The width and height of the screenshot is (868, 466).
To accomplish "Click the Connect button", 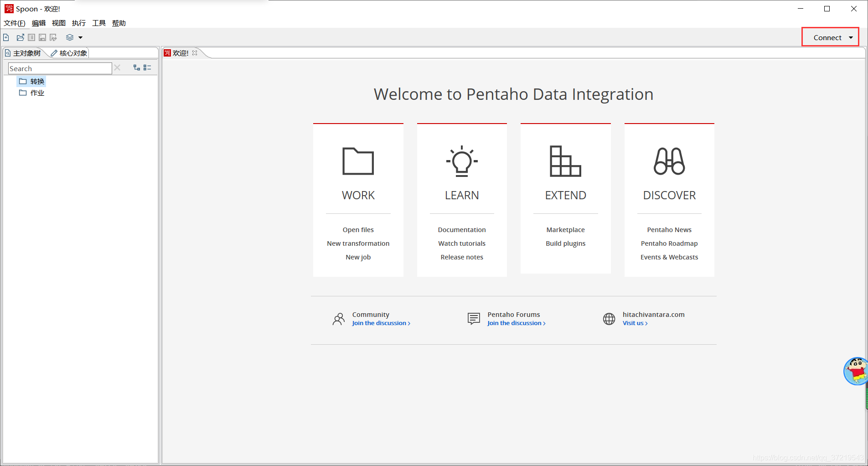I will tap(827, 37).
